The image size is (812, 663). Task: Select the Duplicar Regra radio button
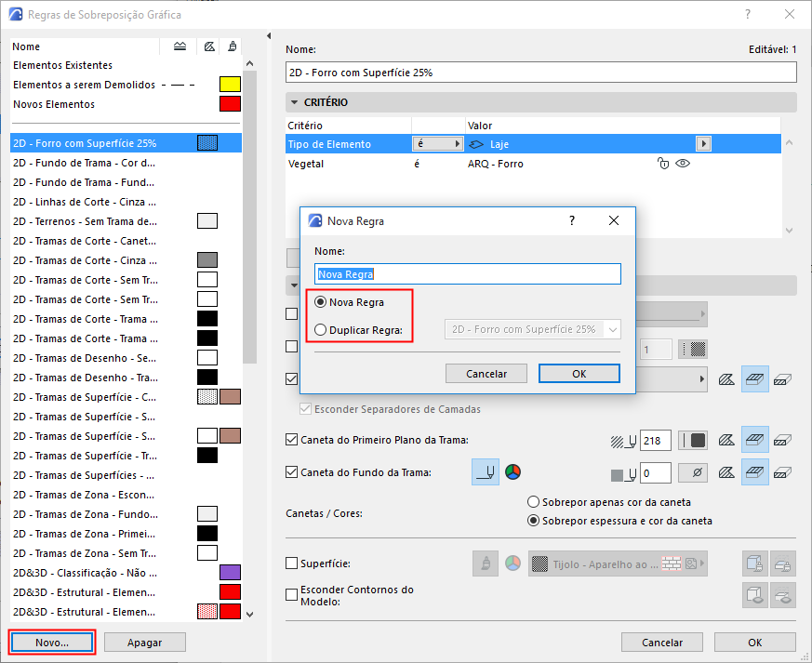tap(321, 330)
